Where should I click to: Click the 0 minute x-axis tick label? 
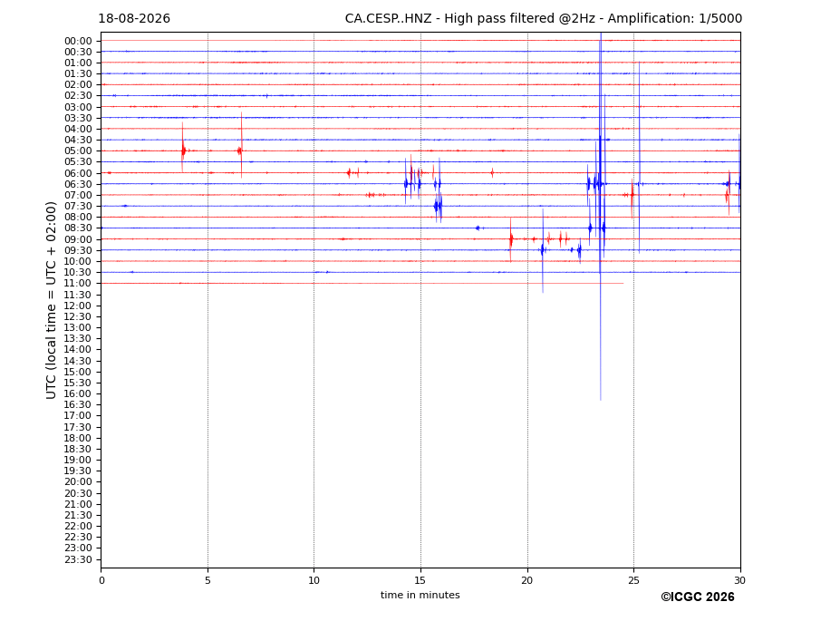(101, 580)
